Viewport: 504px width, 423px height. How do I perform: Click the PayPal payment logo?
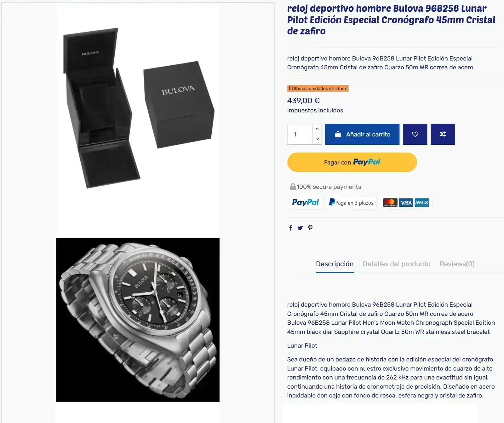point(305,202)
